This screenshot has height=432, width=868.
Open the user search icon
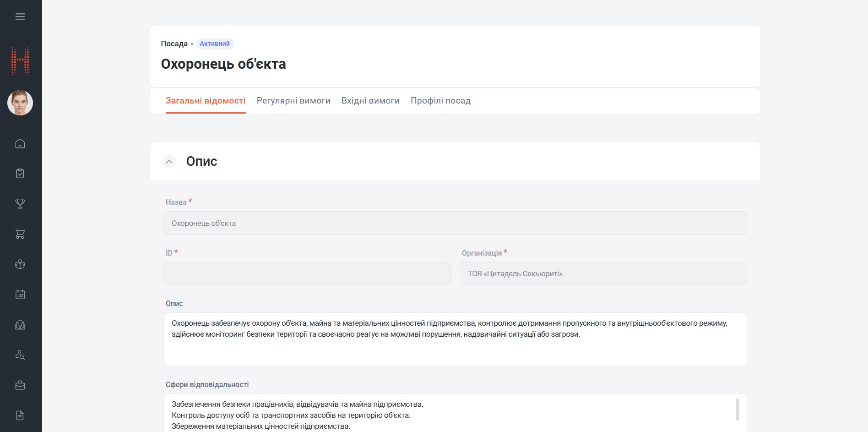pos(20,355)
